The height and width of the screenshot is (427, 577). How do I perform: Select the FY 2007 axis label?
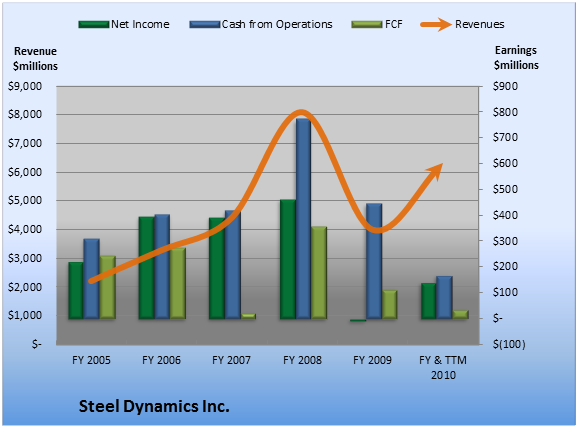point(231,360)
